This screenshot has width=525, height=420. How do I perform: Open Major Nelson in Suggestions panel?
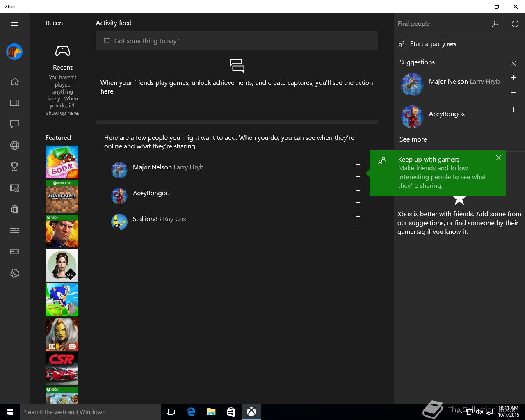point(464,82)
